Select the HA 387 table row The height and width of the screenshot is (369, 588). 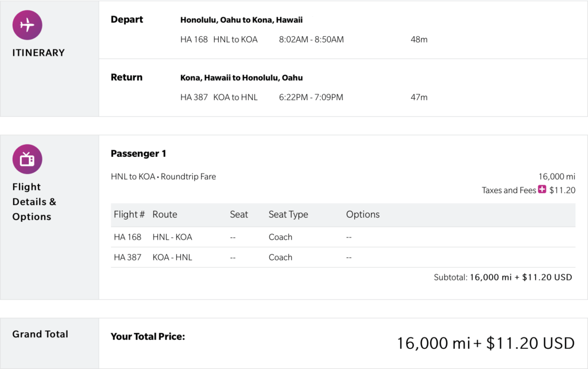[x=343, y=257]
